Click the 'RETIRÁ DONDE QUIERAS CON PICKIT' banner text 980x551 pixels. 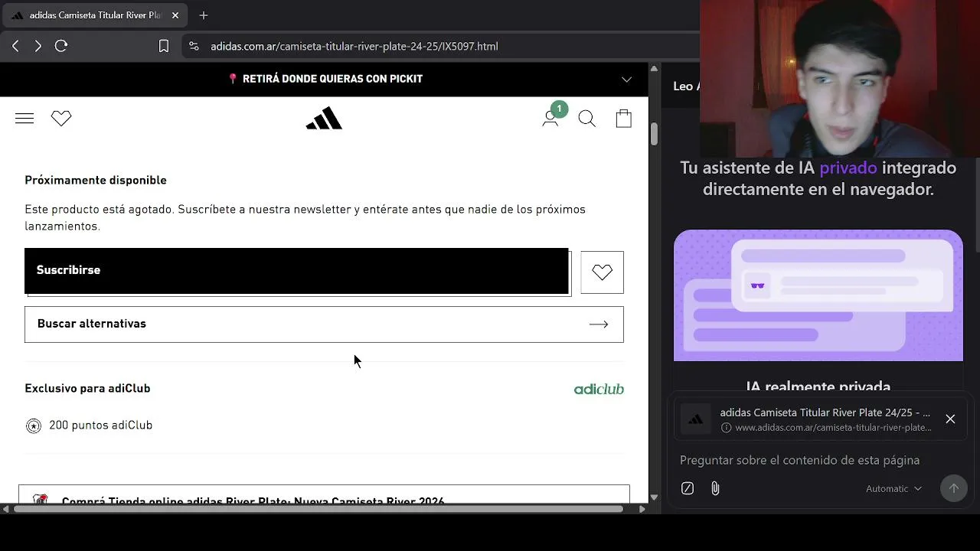[332, 79]
